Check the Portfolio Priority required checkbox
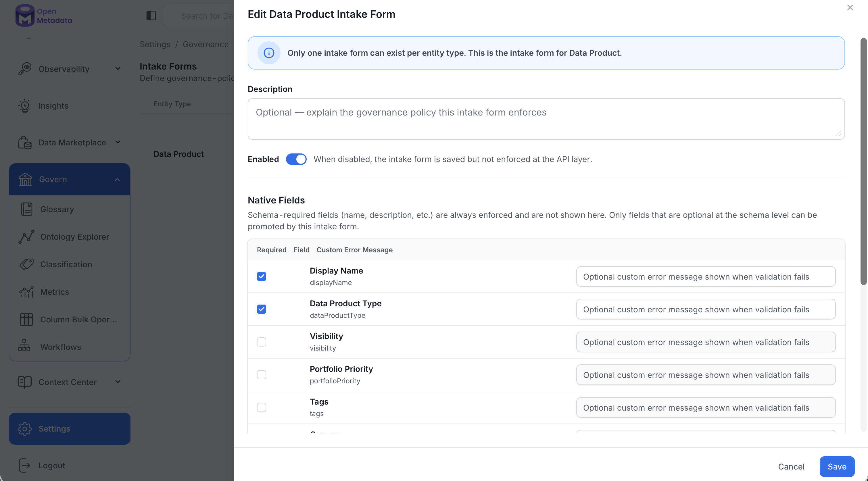 (x=262, y=375)
